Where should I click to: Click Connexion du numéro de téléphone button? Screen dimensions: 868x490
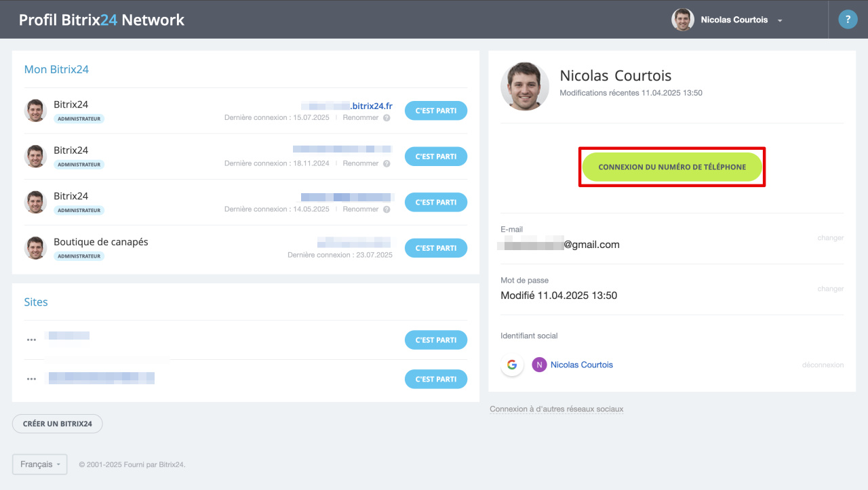click(672, 167)
